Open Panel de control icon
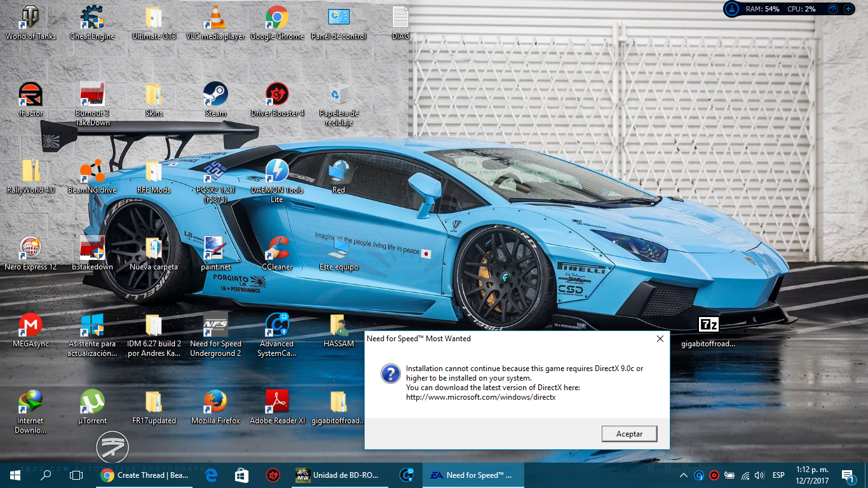 click(x=339, y=23)
